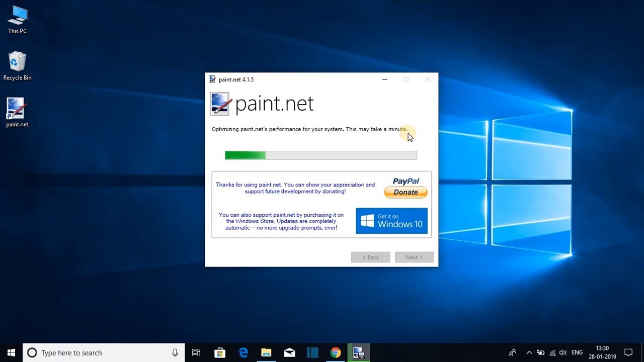The width and height of the screenshot is (644, 362).
Task: Select the Recycle Bin desktop icon
Action: coord(17,66)
